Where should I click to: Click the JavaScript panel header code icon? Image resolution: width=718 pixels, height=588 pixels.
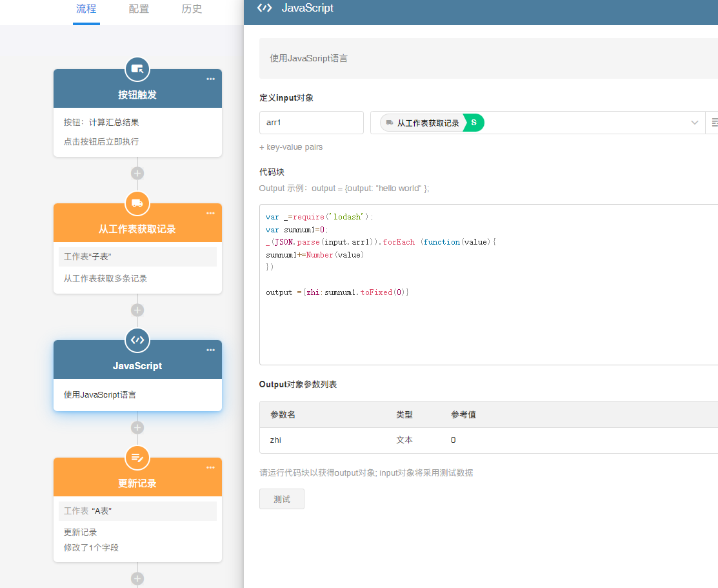click(264, 8)
